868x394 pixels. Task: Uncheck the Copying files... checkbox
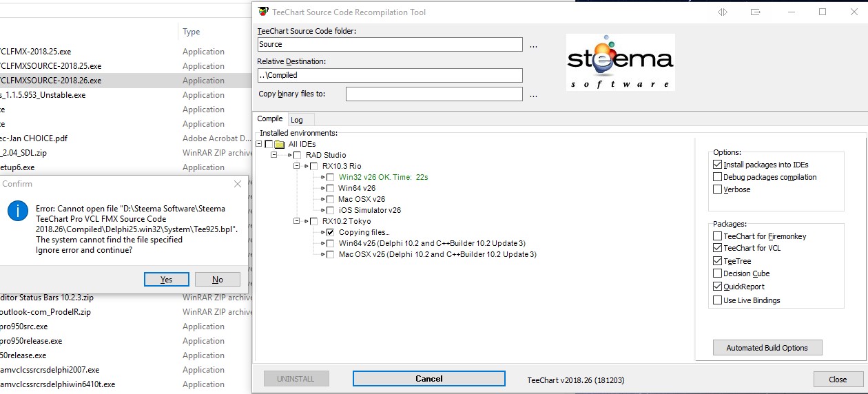(330, 232)
